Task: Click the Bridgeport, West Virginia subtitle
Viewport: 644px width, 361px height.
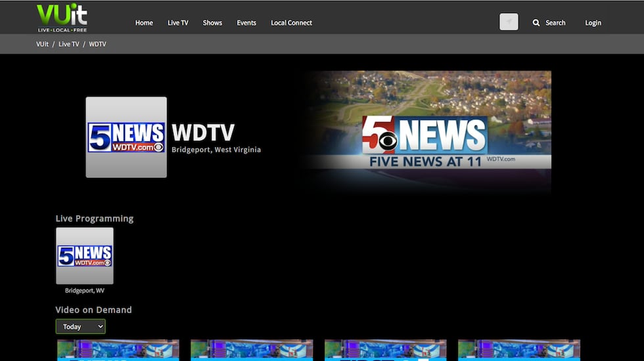Action: (x=216, y=150)
